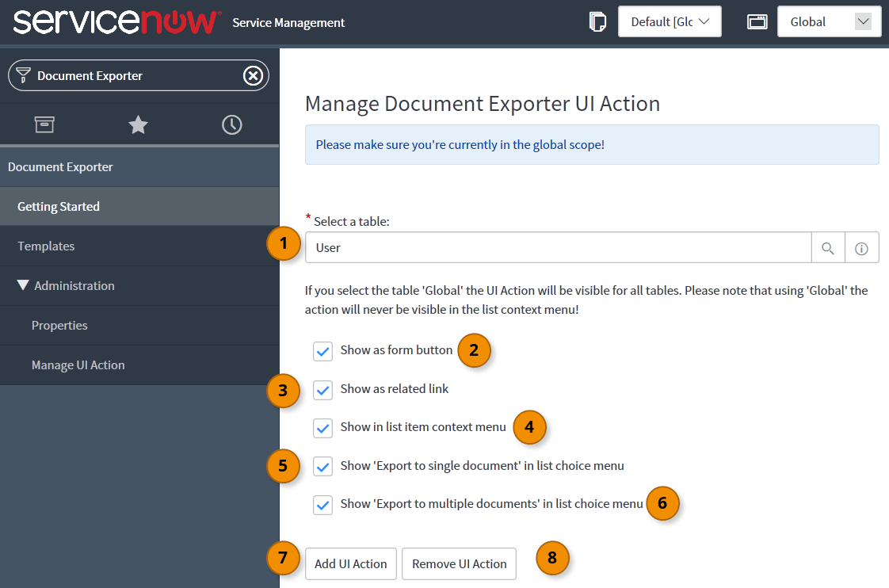Click the 'Select a table:' label
Image resolution: width=889 pixels, height=588 pixels.
[x=352, y=222]
